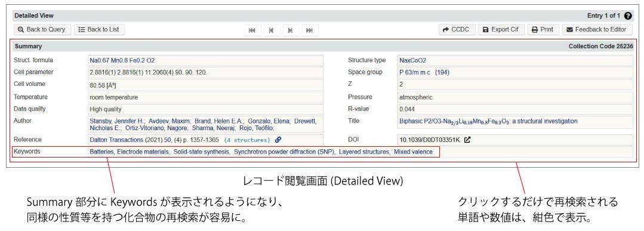This screenshot has height=231, width=644.
Task: Click the cell parameter values
Action: [x=148, y=72]
